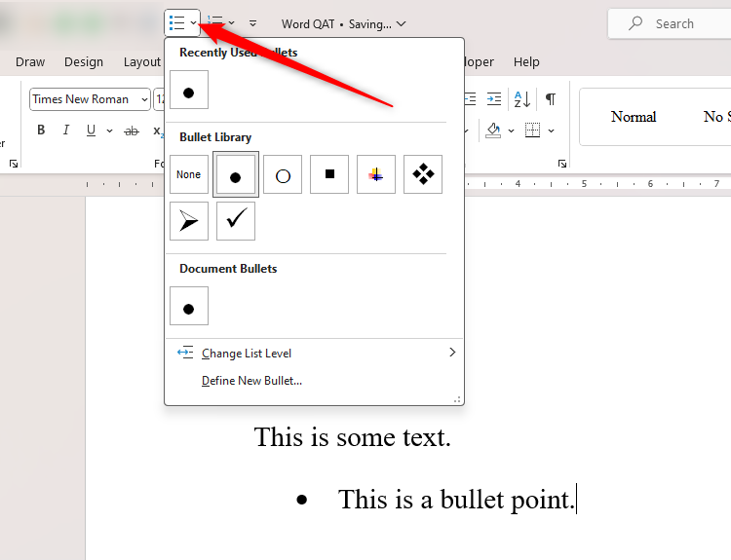Open the Draw ribbon tab

30,62
